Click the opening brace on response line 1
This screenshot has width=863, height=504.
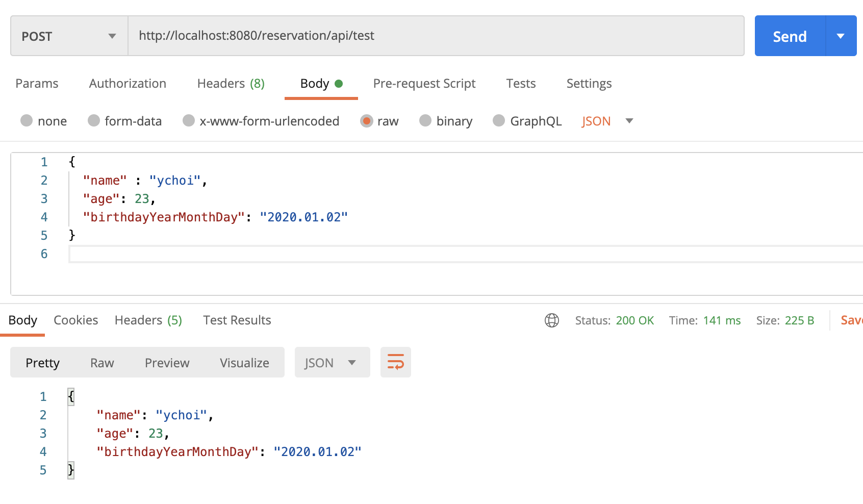click(71, 396)
